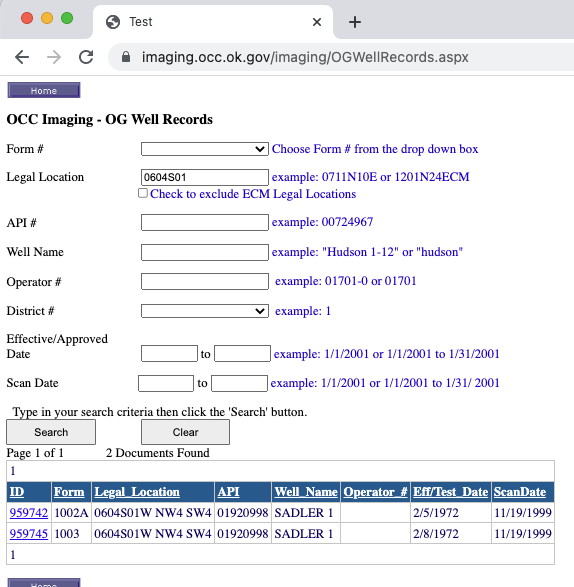Click the browser forward arrow
The image size is (574, 587).
54,57
